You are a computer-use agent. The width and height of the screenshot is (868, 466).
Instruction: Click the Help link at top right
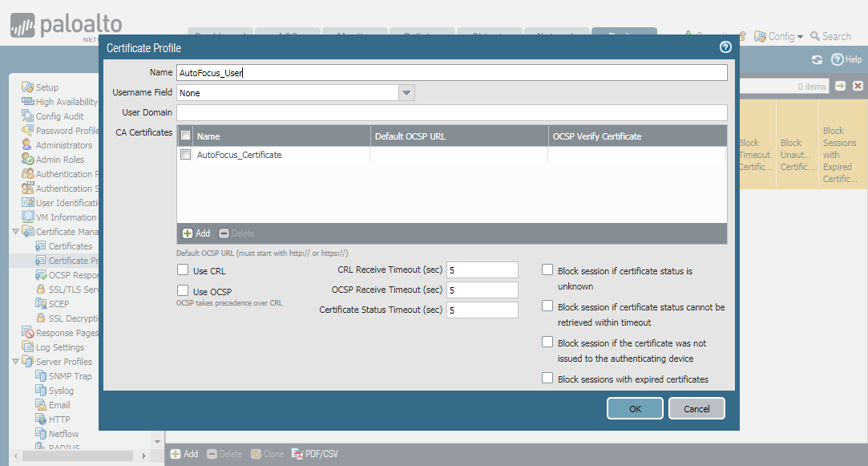846,59
